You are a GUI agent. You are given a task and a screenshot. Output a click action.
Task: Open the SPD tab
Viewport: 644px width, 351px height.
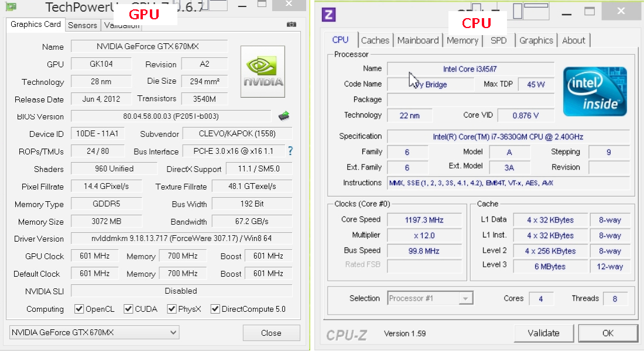(499, 40)
